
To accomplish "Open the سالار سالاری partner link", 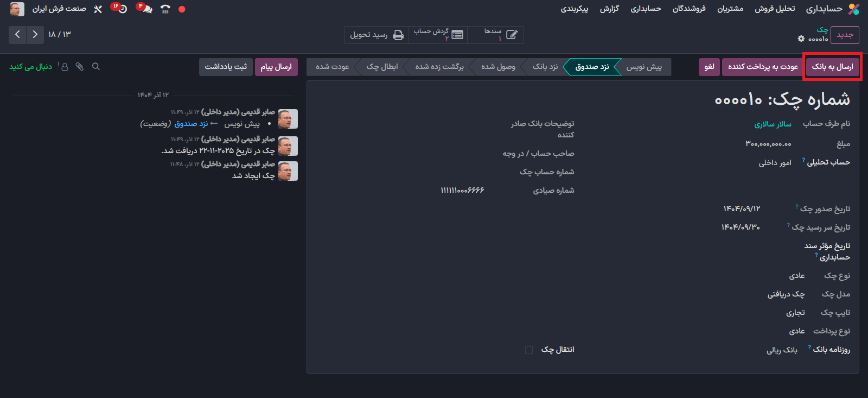I will tap(773, 124).
